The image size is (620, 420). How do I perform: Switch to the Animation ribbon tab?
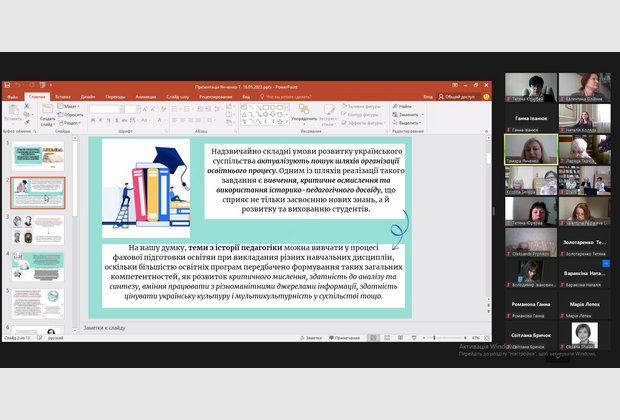click(x=145, y=97)
